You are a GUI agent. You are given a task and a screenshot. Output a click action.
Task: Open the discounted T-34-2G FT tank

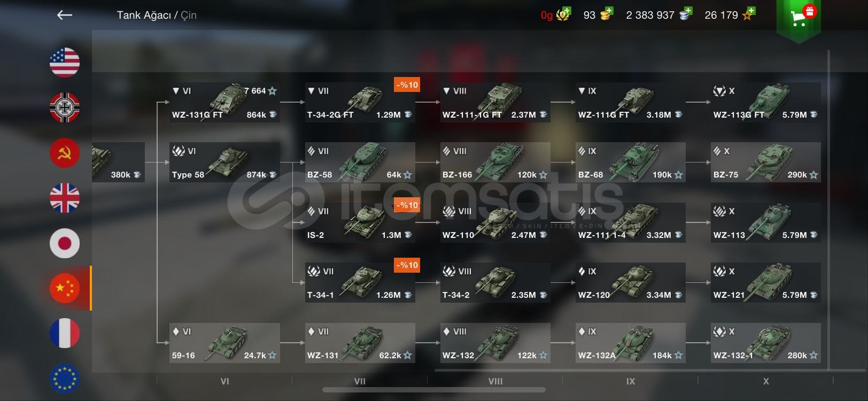(x=360, y=102)
